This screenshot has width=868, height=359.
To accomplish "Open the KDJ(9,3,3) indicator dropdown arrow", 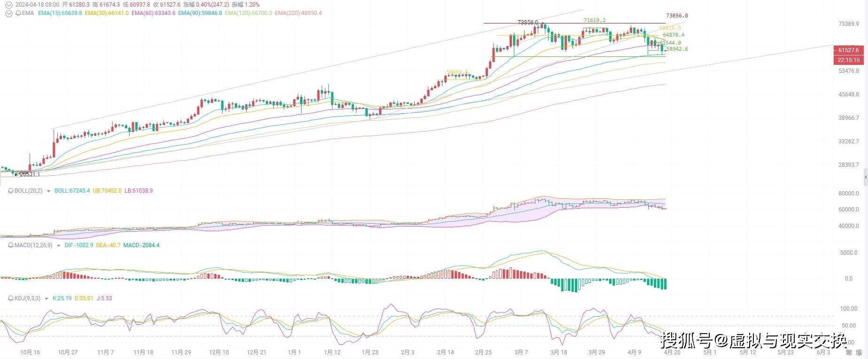I will coord(46,299).
